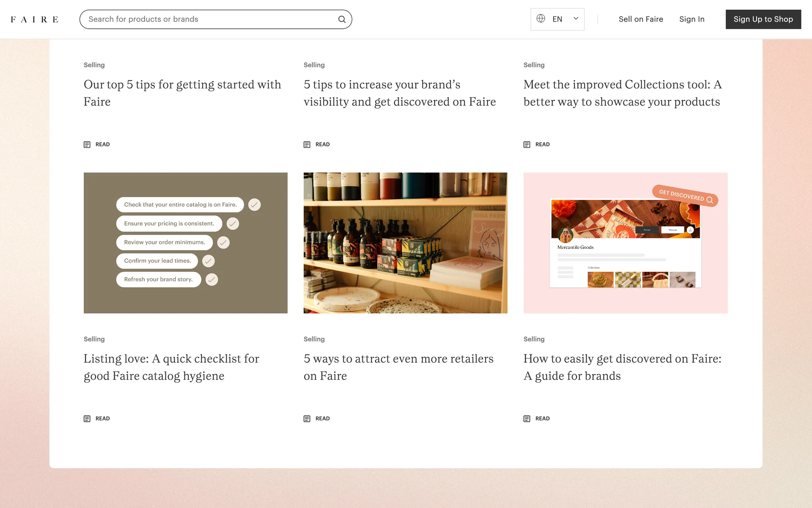812x508 pixels.
Task: Click the globe language icon
Action: [x=540, y=19]
